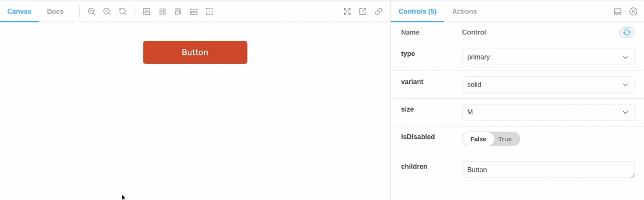Go full screen

[347, 11]
